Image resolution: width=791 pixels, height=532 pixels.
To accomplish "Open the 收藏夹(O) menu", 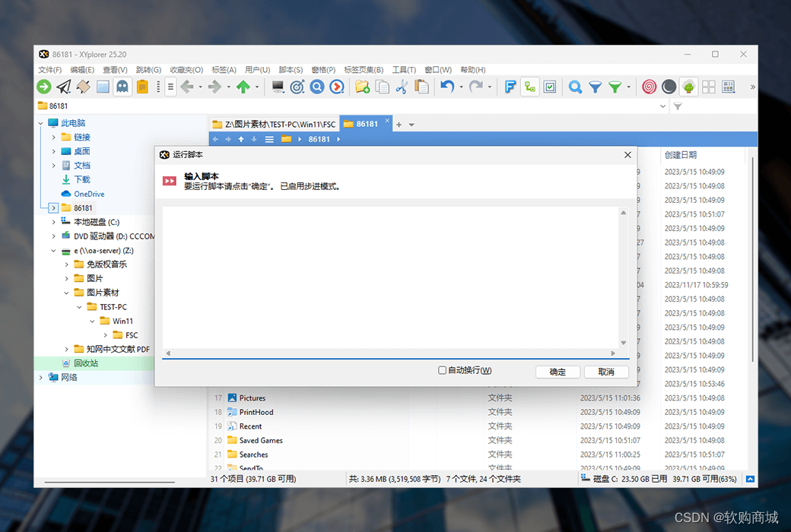I will coord(186,70).
